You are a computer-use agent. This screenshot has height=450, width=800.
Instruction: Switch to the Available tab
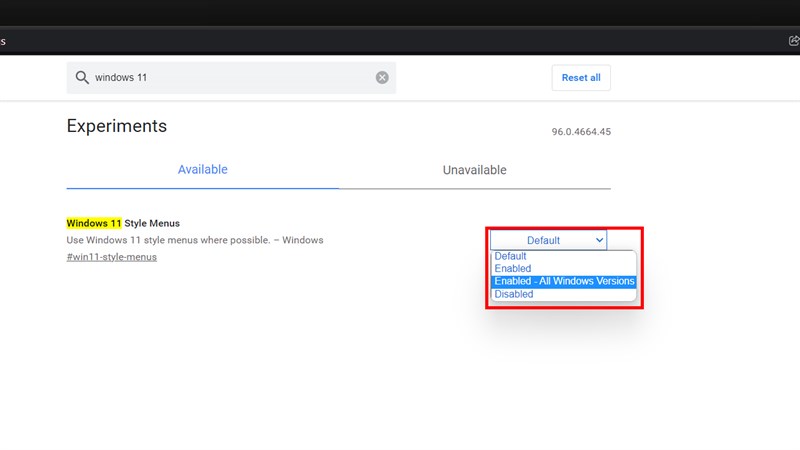coord(203,169)
